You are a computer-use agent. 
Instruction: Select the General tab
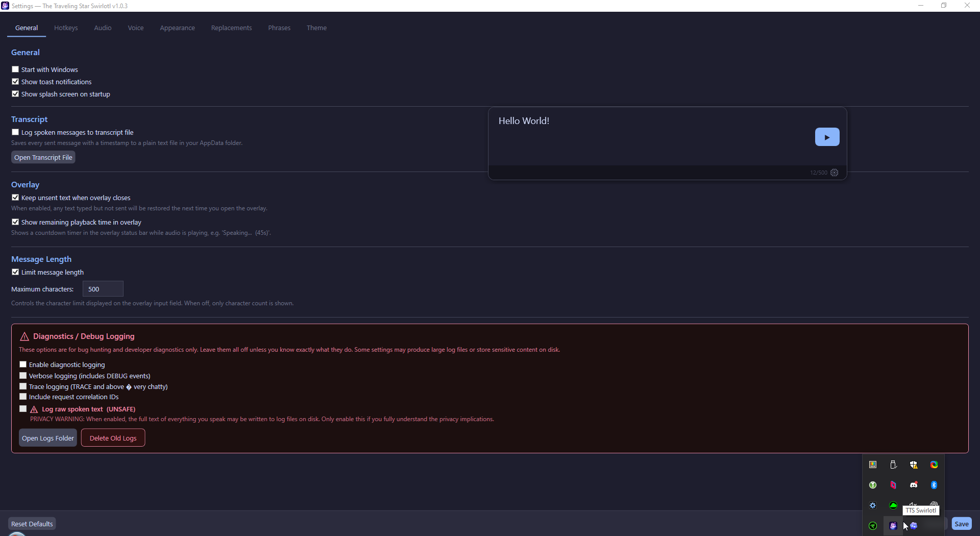click(x=27, y=28)
